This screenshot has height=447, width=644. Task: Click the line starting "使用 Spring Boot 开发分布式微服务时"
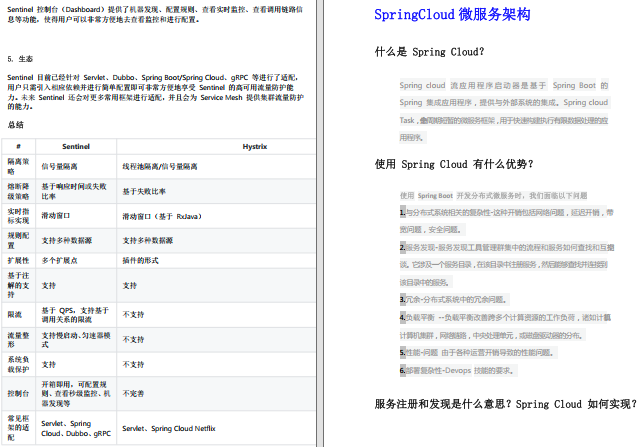494,196
